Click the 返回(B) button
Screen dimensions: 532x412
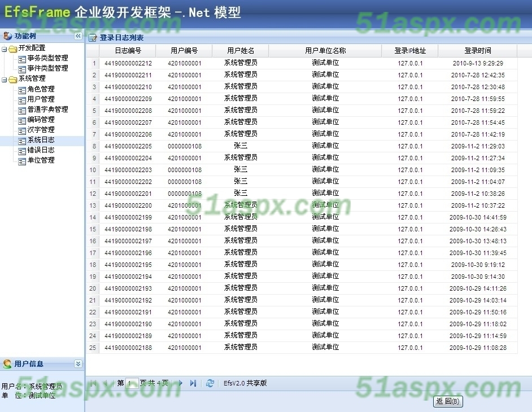pyautogui.click(x=448, y=401)
